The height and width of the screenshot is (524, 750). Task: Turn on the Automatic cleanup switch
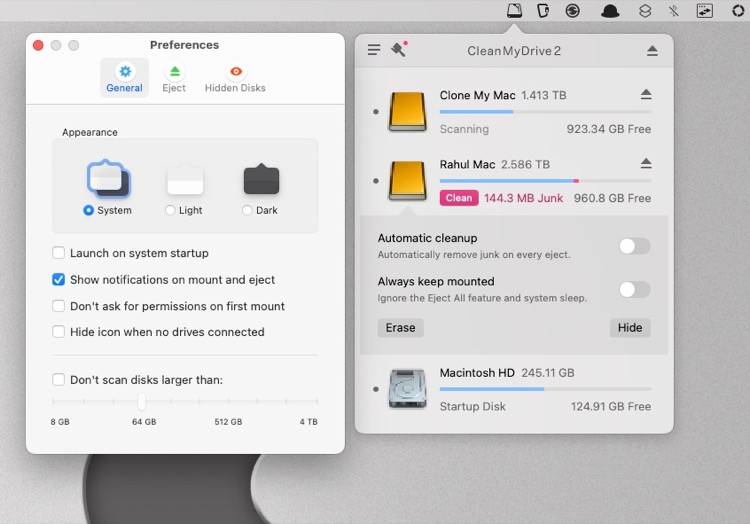click(634, 246)
